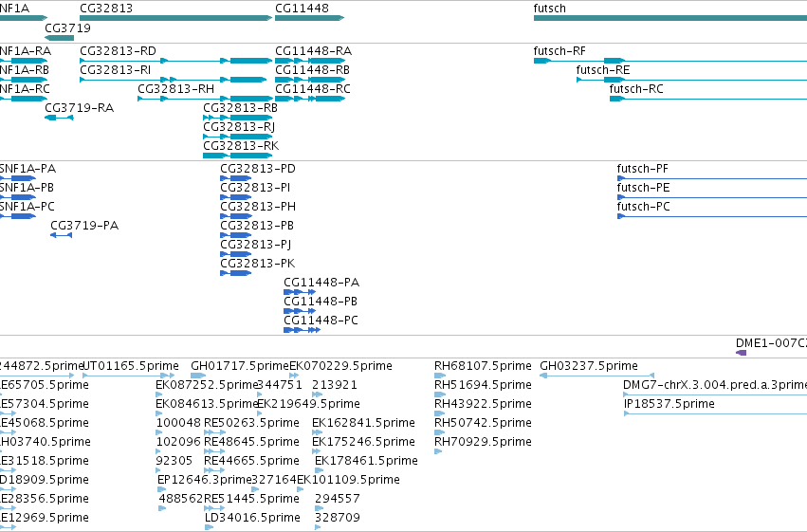Select the EK070229.5prime EST
The image size is (807, 532).
tap(294, 376)
